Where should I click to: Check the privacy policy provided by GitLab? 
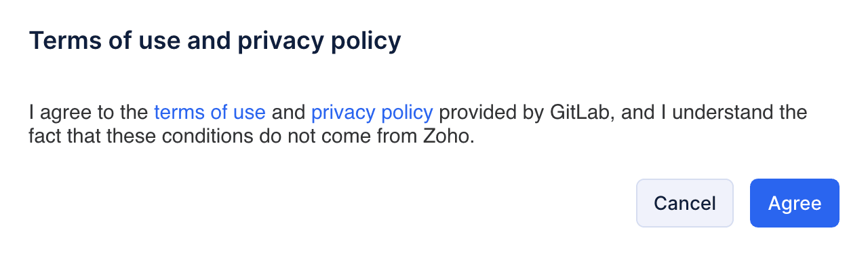(372, 112)
